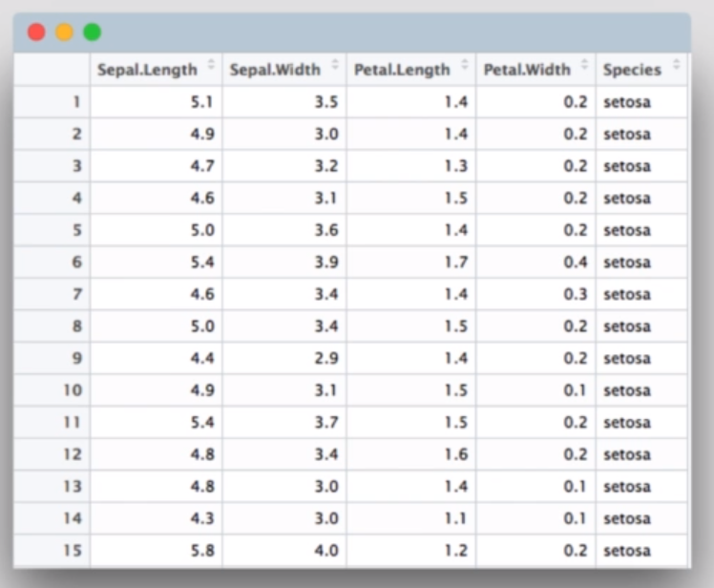Select Sepal.Width value 3.6 in row 5
Image resolution: width=714 pixels, height=588 pixels.
pyautogui.click(x=284, y=230)
